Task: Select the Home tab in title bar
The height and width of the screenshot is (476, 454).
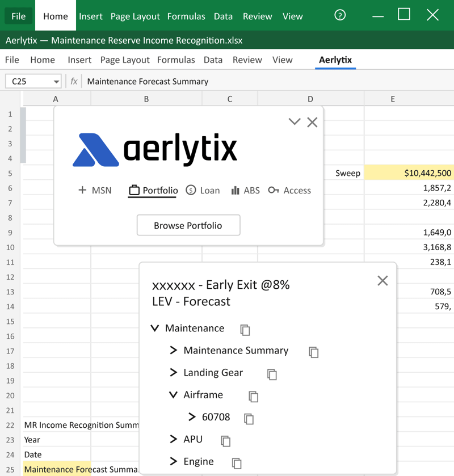Action: 56,16
